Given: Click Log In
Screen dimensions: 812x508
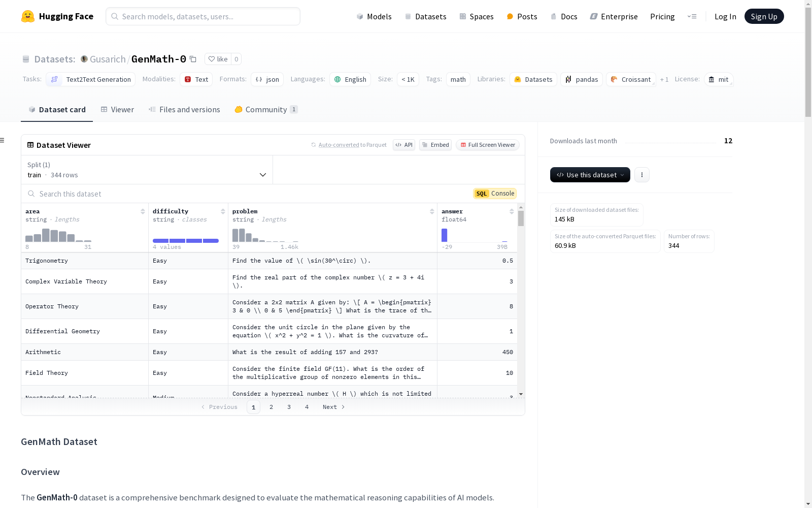Looking at the screenshot, I should 725,16.
